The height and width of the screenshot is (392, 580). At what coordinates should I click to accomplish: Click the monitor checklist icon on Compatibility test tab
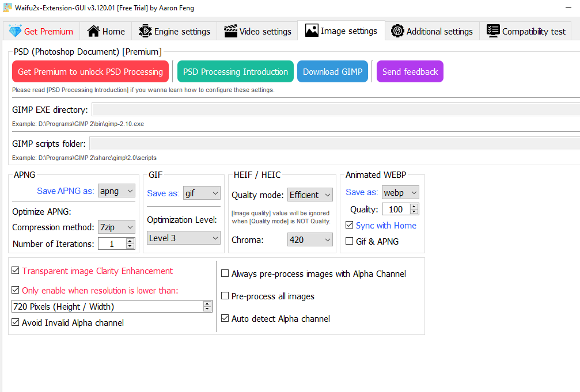(x=493, y=31)
